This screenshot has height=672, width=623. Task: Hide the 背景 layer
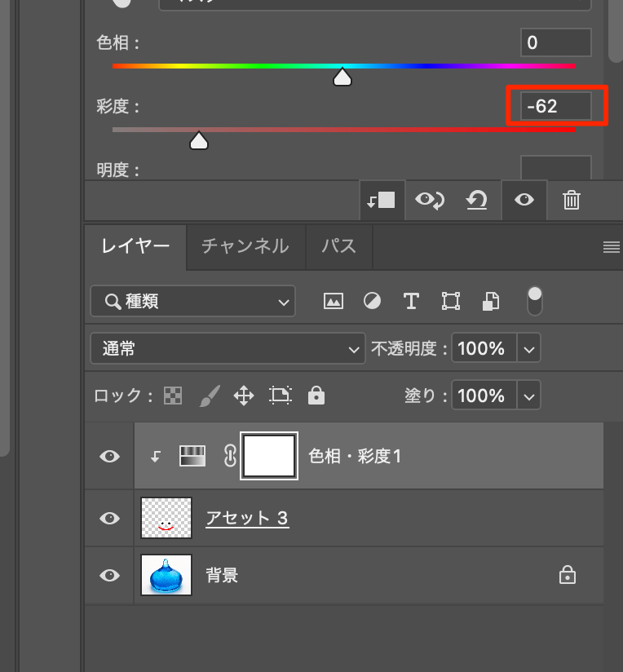pyautogui.click(x=109, y=576)
